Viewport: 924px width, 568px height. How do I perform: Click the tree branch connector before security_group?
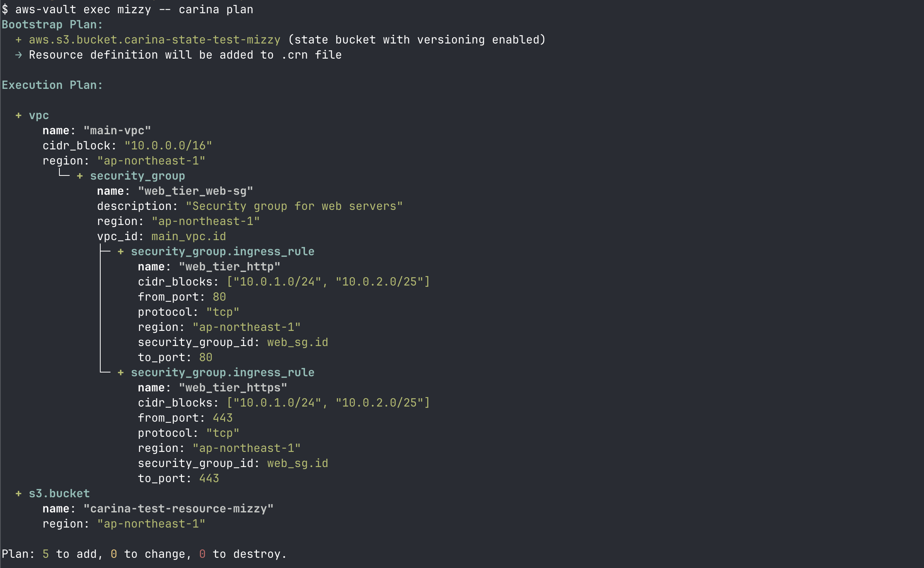64,174
